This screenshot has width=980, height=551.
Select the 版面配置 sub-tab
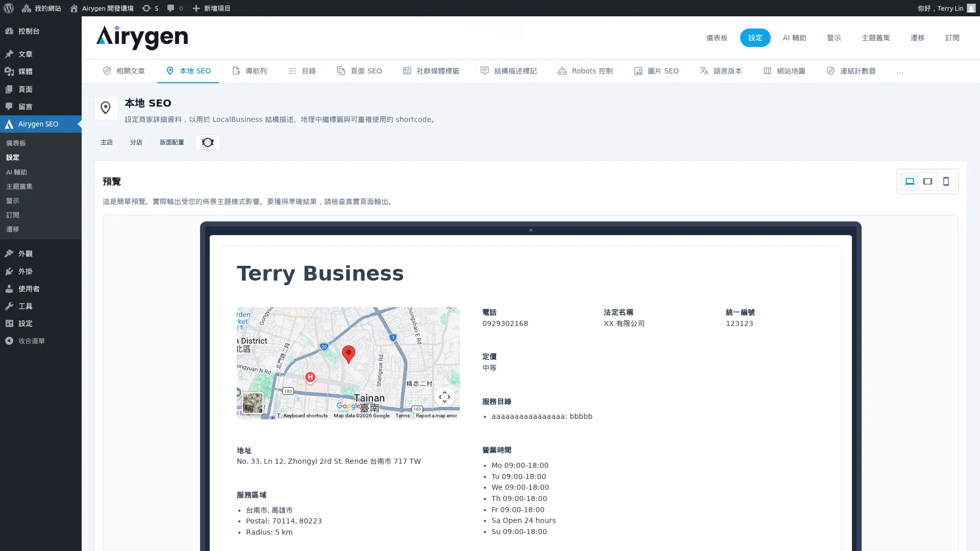tap(172, 142)
